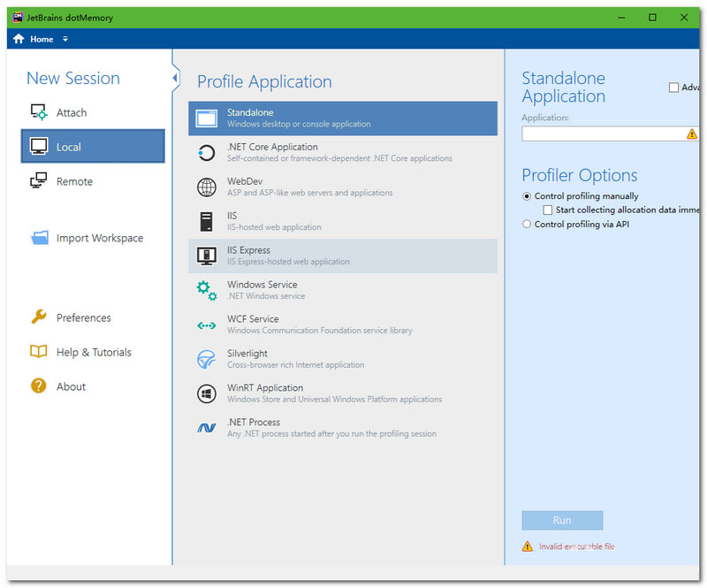
Task: Click the Attach session icon
Action: 39,112
